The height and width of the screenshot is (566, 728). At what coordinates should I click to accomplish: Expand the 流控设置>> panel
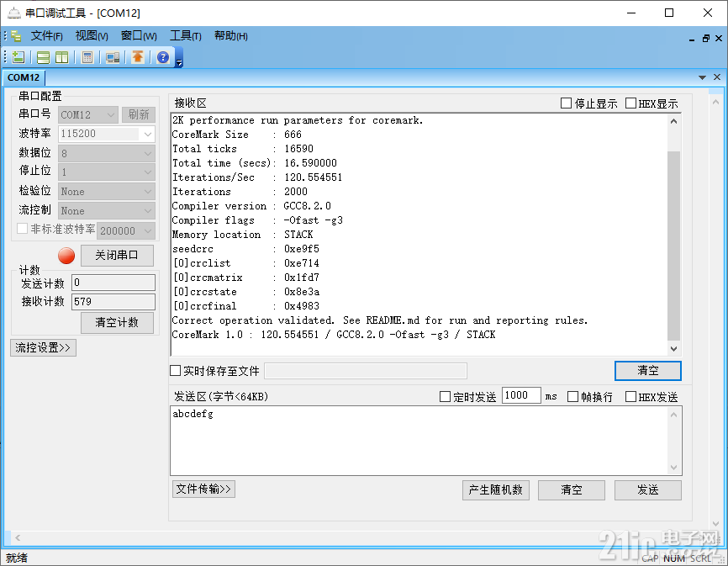click(x=43, y=348)
